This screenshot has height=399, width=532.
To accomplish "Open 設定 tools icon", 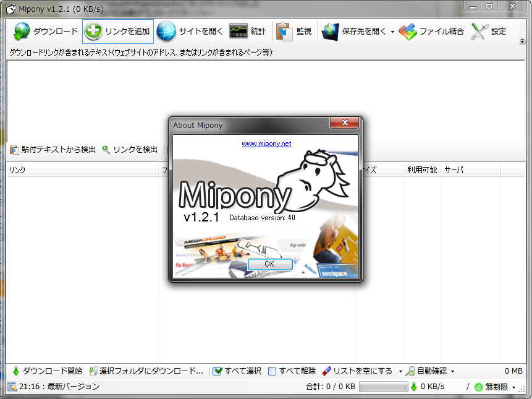I will 479,32.
